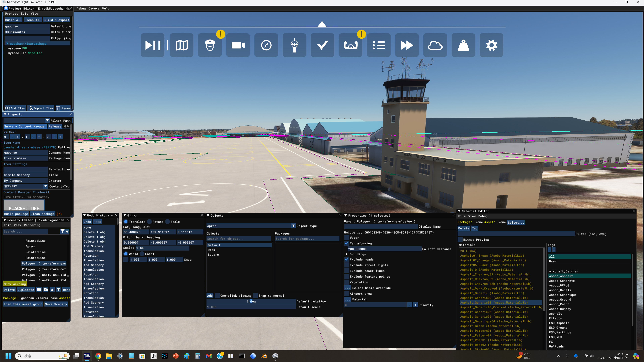The width and height of the screenshot is (644, 362).
Task: Open the checklist checkmark toolbar icon
Action: coord(323,45)
